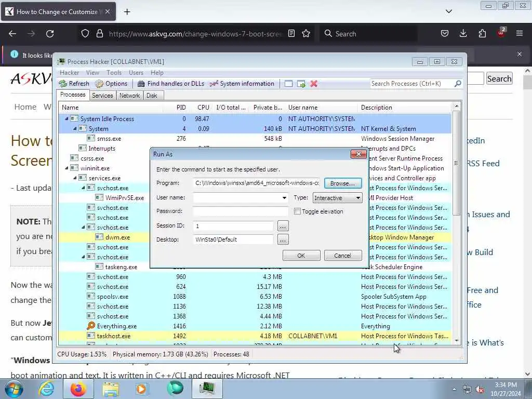Focus the Search Processes field
Viewport: 532px width, 399px height.
click(x=411, y=84)
